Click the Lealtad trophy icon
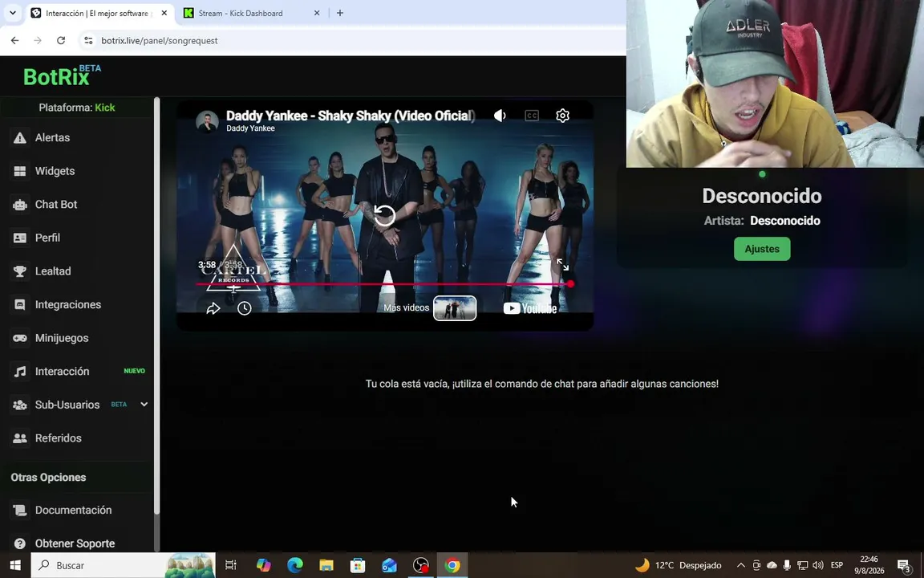The height and width of the screenshot is (578, 924). pos(20,271)
